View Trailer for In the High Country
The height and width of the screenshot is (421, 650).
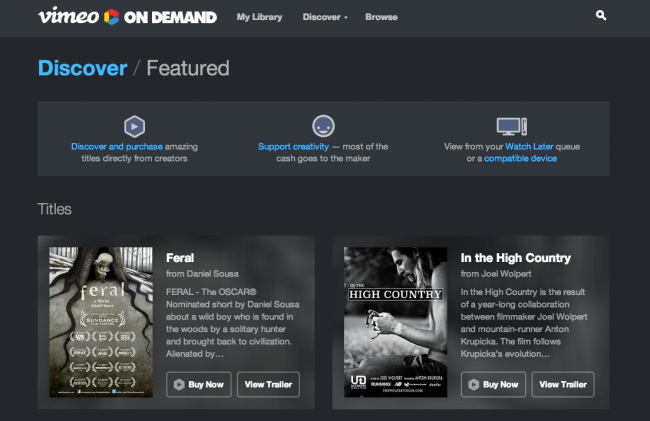(x=563, y=385)
